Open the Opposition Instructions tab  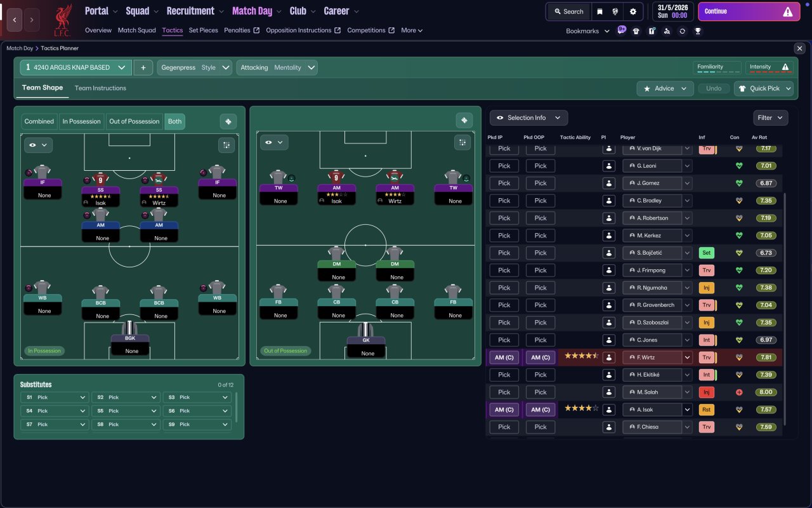(303, 30)
